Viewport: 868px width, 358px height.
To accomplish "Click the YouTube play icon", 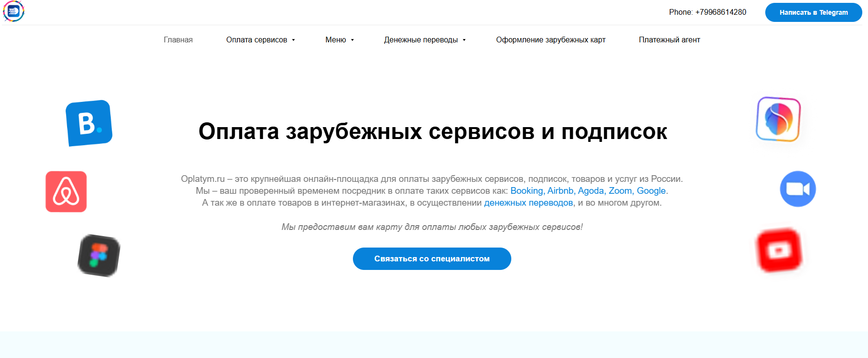I will pos(779,250).
